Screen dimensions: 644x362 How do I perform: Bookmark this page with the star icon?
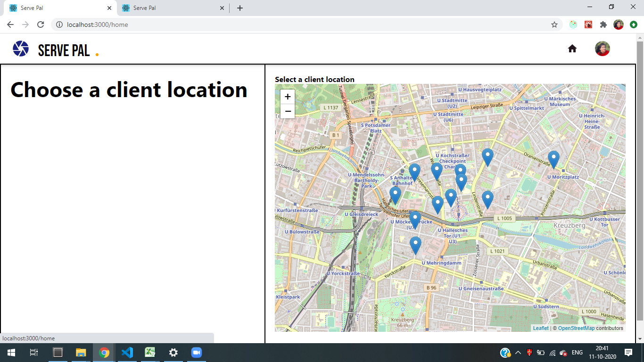point(554,25)
